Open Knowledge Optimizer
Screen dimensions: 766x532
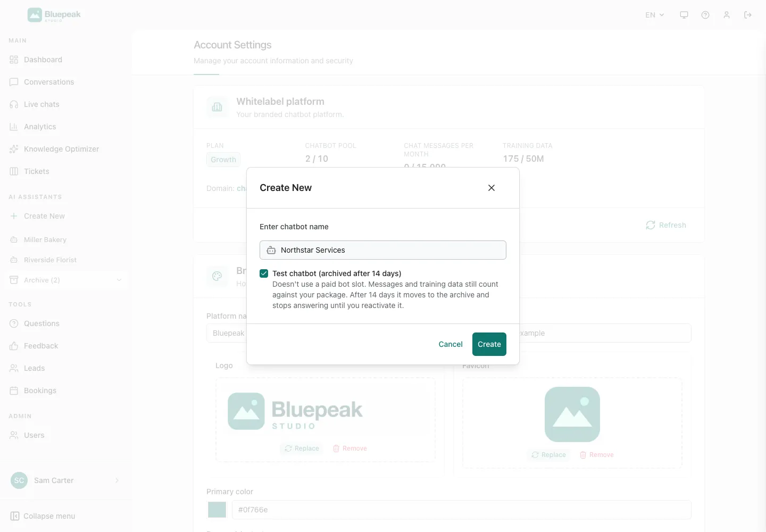[66, 149]
